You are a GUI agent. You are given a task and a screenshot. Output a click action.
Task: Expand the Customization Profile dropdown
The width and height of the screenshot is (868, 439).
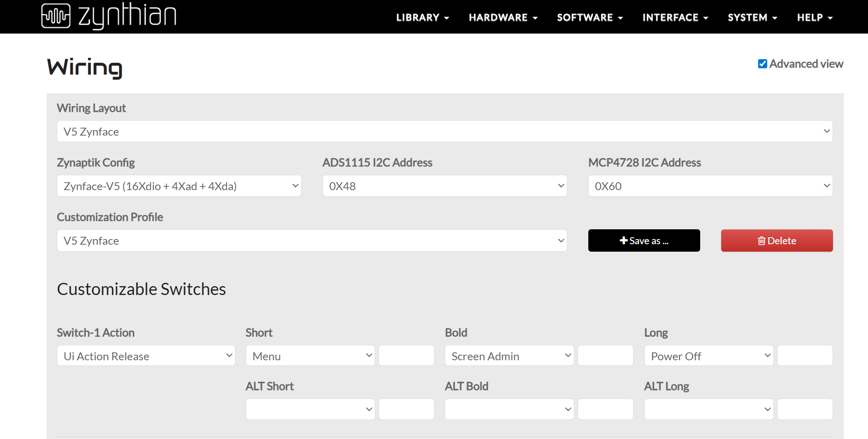312,240
